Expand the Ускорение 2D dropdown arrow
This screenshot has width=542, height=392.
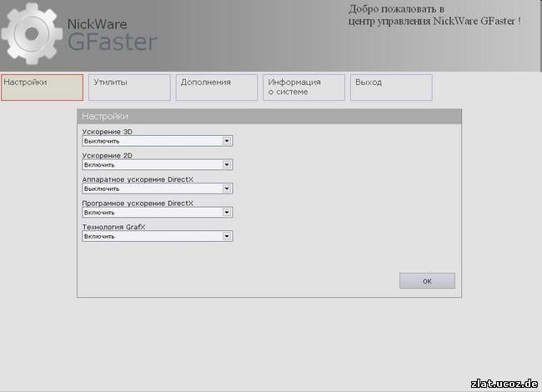click(227, 165)
